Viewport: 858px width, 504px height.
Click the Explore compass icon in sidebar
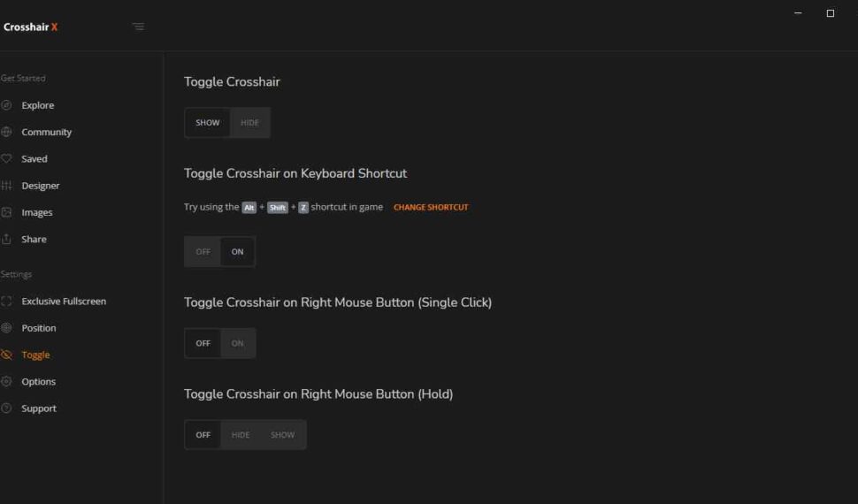6,105
